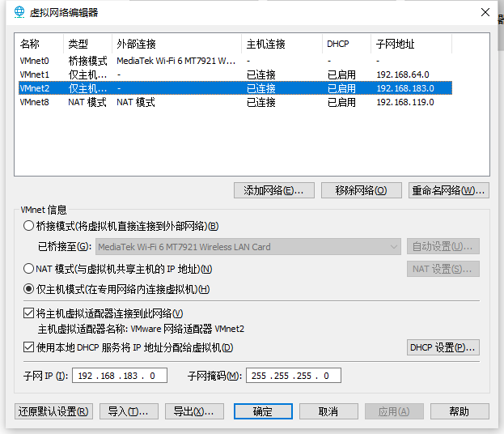Confirm with 确定 button

tap(263, 411)
